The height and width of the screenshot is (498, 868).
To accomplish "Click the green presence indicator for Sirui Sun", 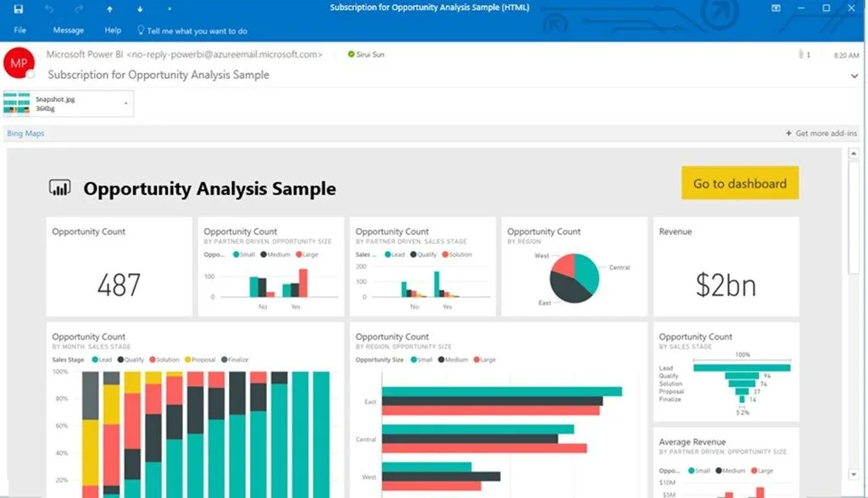I will pos(351,54).
